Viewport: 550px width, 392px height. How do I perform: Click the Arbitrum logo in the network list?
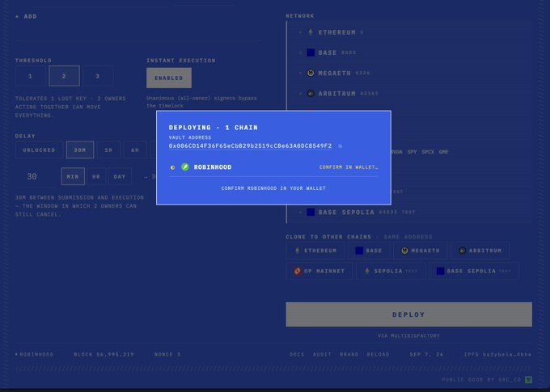311,93
